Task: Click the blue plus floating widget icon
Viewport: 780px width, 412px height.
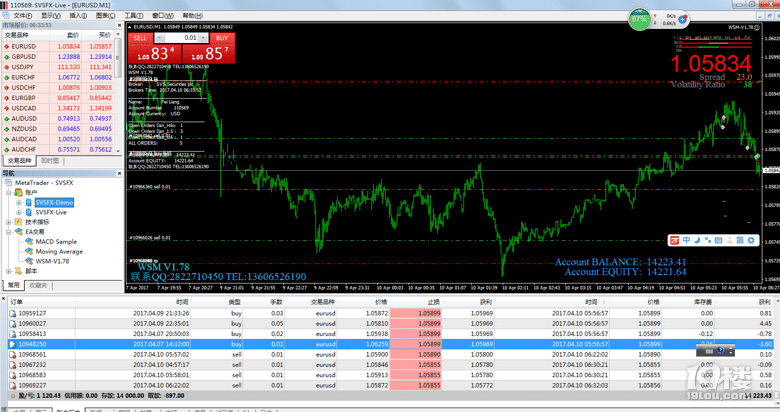Action: pyautogui.click(x=682, y=19)
